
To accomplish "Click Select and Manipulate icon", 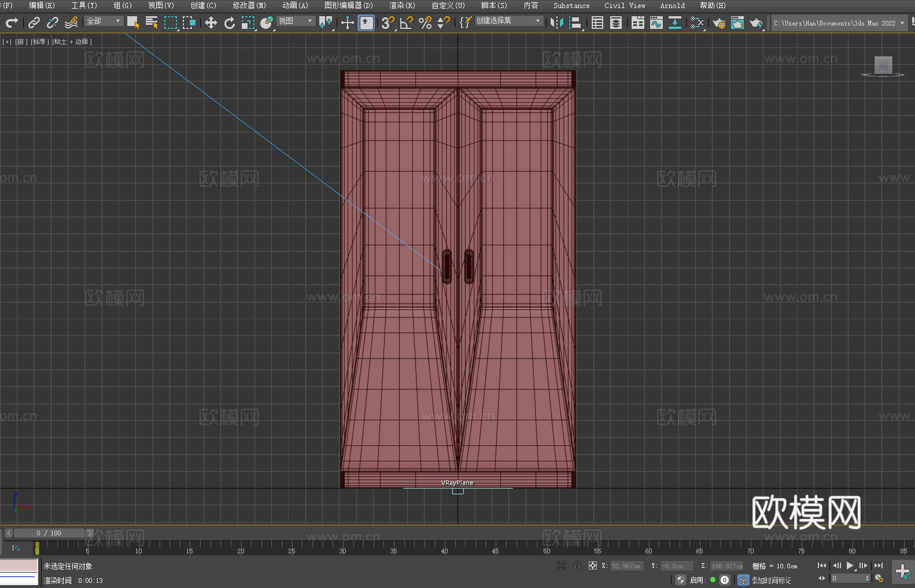I will coord(348,23).
